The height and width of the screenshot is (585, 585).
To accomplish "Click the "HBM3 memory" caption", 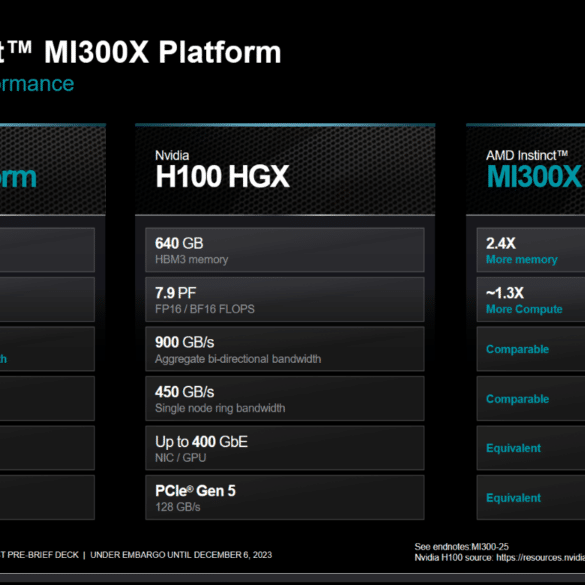I will (191, 259).
